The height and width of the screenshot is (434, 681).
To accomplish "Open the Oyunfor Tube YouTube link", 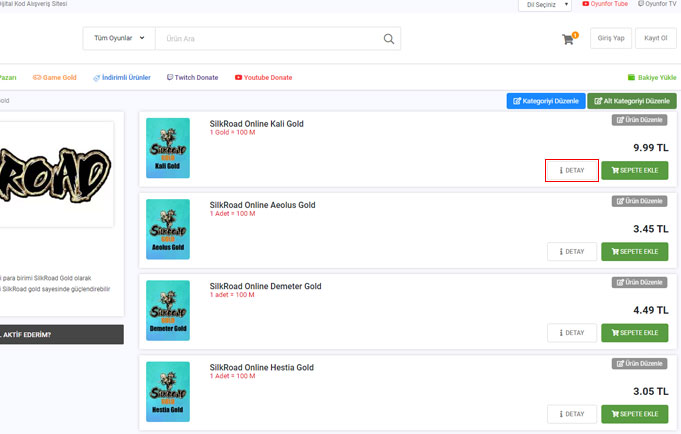I will pyautogui.click(x=607, y=5).
